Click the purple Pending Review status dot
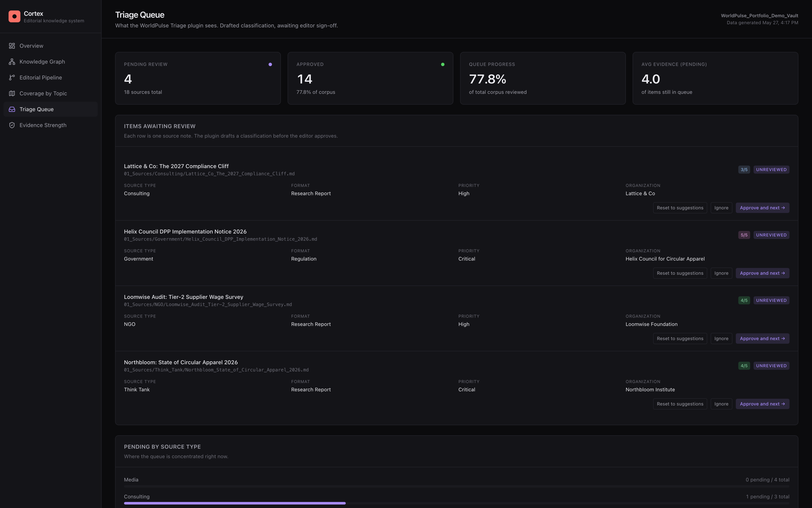812x508 pixels. coord(270,64)
